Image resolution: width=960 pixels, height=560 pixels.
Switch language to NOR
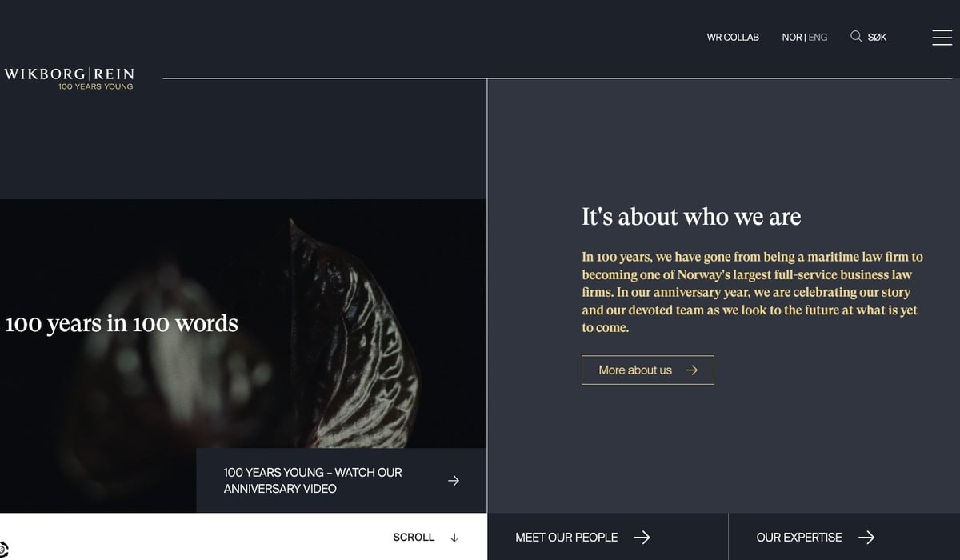[792, 37]
